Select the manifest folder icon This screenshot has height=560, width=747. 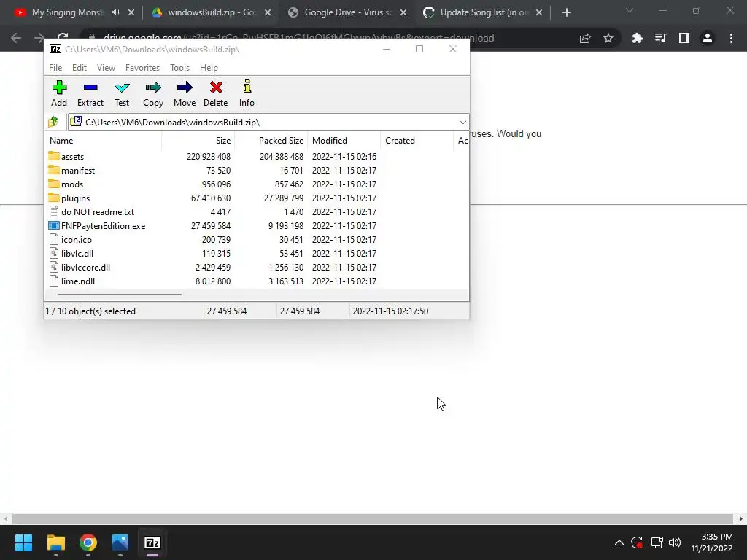coord(54,170)
